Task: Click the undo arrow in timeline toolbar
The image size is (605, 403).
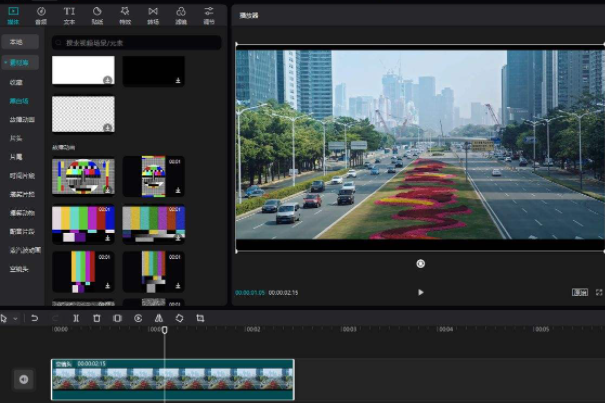Action: coord(34,318)
